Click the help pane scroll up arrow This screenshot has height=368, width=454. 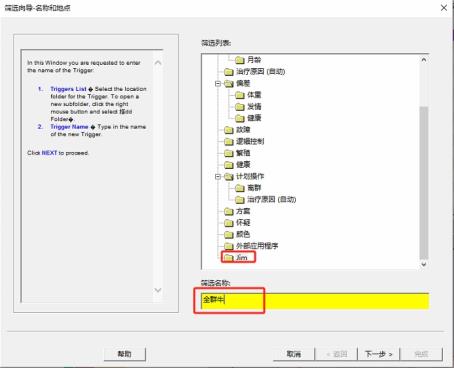(x=158, y=63)
